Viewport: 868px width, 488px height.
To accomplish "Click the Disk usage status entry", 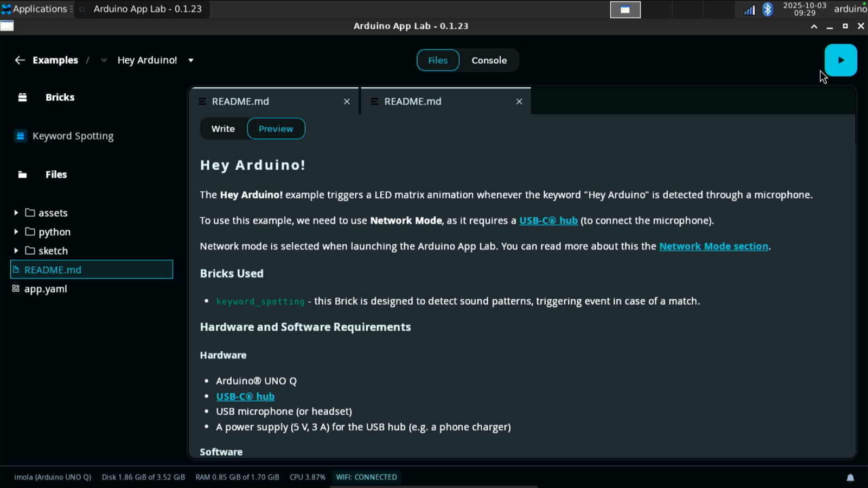I will [x=143, y=477].
